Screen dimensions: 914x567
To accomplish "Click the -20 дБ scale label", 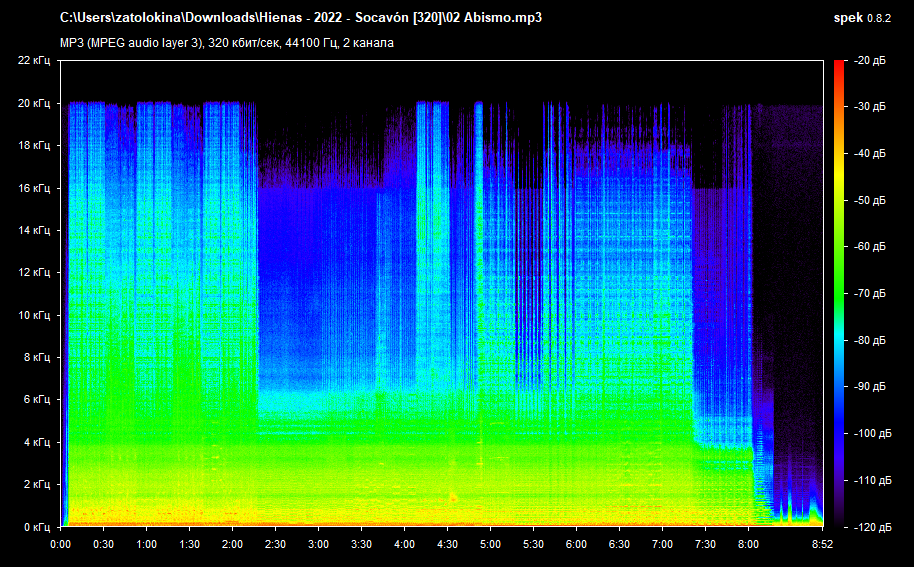I will 870,61.
